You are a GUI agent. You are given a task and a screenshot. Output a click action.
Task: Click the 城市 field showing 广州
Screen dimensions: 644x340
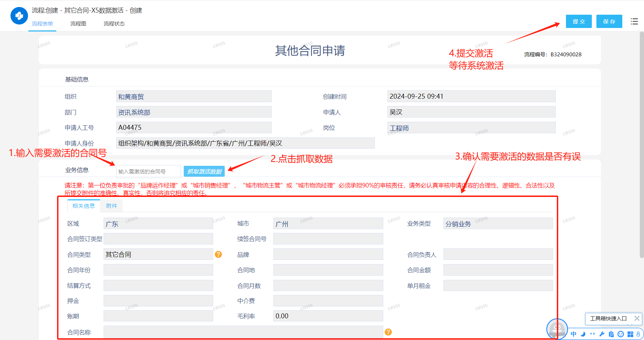tap(328, 223)
